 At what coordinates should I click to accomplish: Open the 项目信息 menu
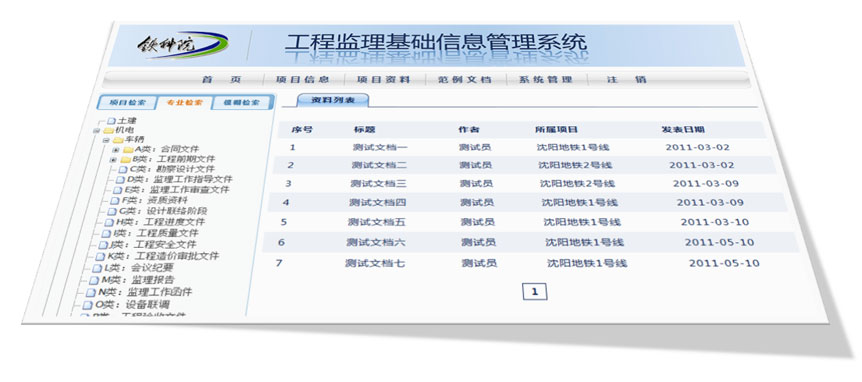click(304, 80)
